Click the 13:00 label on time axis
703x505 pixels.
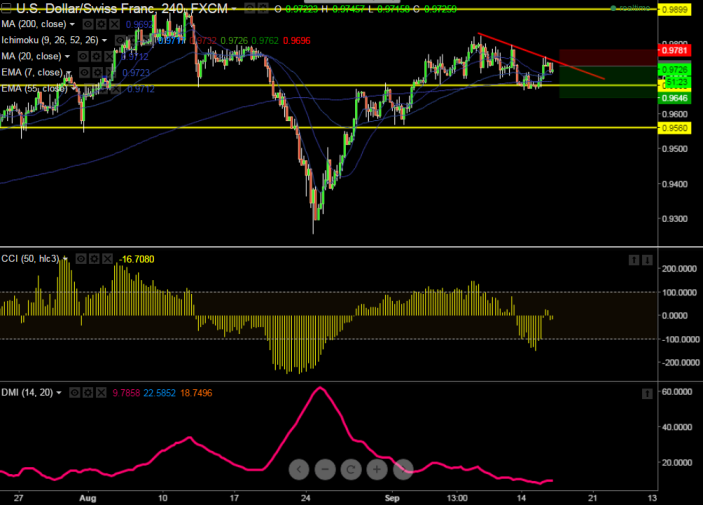457,498
